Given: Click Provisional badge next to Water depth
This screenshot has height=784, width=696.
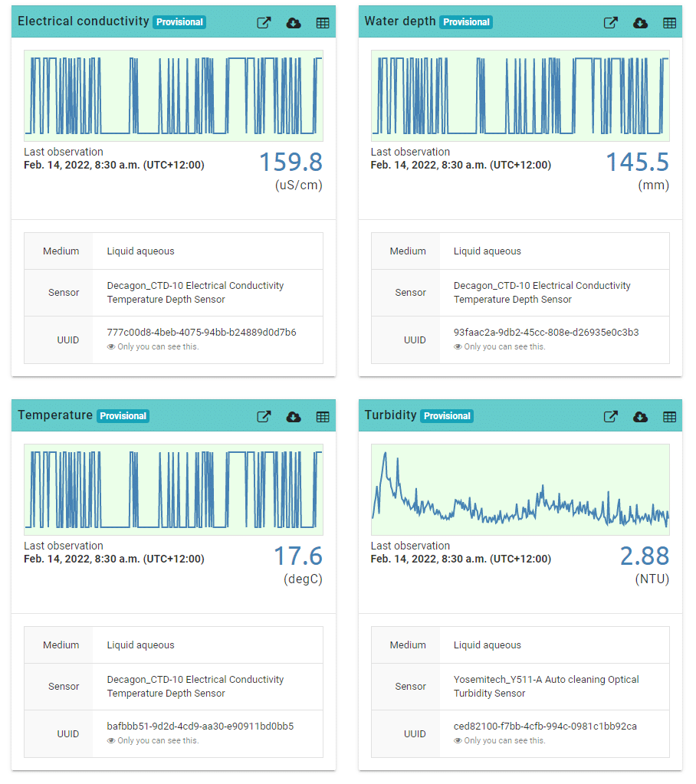Looking at the screenshot, I should [466, 22].
